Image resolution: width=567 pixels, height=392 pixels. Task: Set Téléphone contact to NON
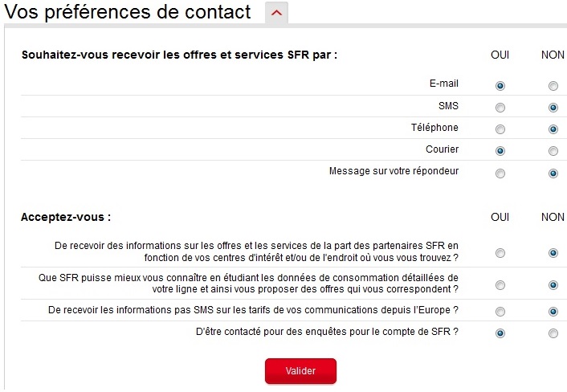pyautogui.click(x=553, y=129)
